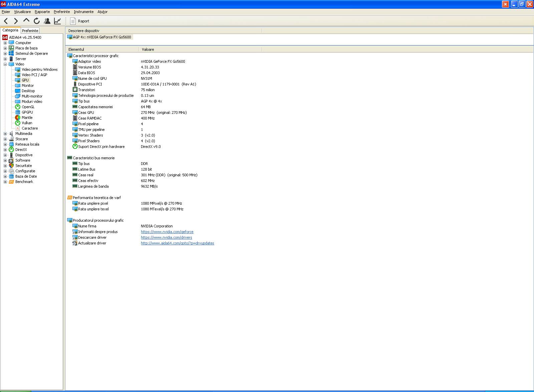
Task: Click the Suport DirectX prin hardware icon
Action: [x=75, y=147]
